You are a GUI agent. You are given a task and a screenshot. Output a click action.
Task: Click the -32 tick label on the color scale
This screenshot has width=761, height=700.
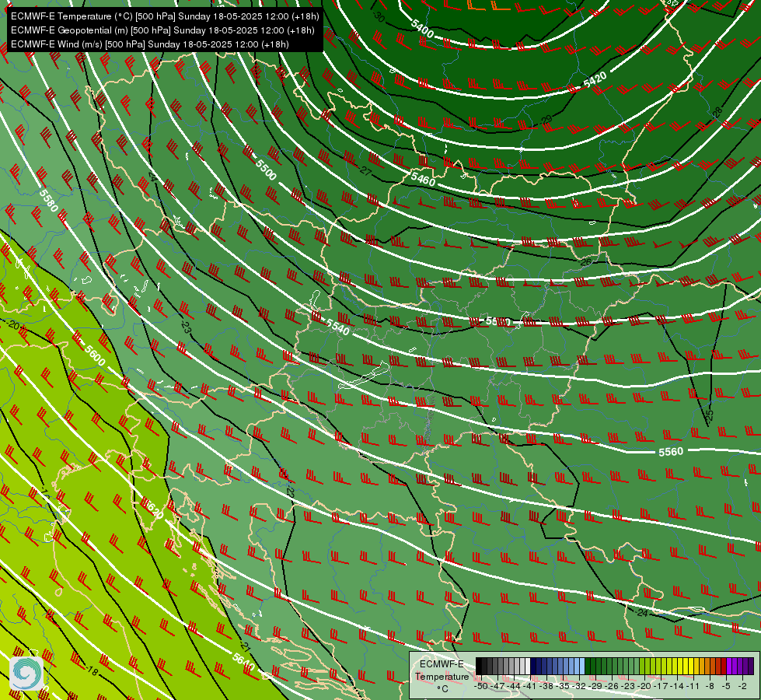pyautogui.click(x=579, y=686)
